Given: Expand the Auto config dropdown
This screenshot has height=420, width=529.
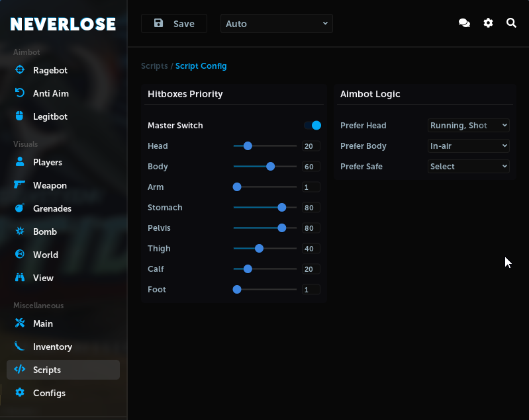Looking at the screenshot, I should coord(276,24).
